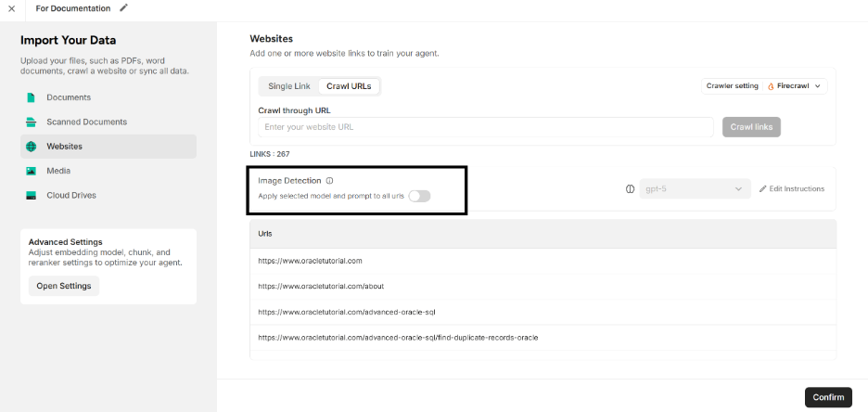868x412 pixels.
Task: Select the find-duplicate-records-oracle URL row
Action: pyautogui.click(x=542, y=337)
